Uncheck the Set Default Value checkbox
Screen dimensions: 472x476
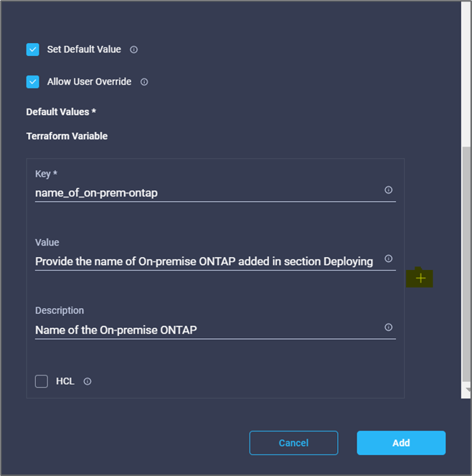click(33, 50)
